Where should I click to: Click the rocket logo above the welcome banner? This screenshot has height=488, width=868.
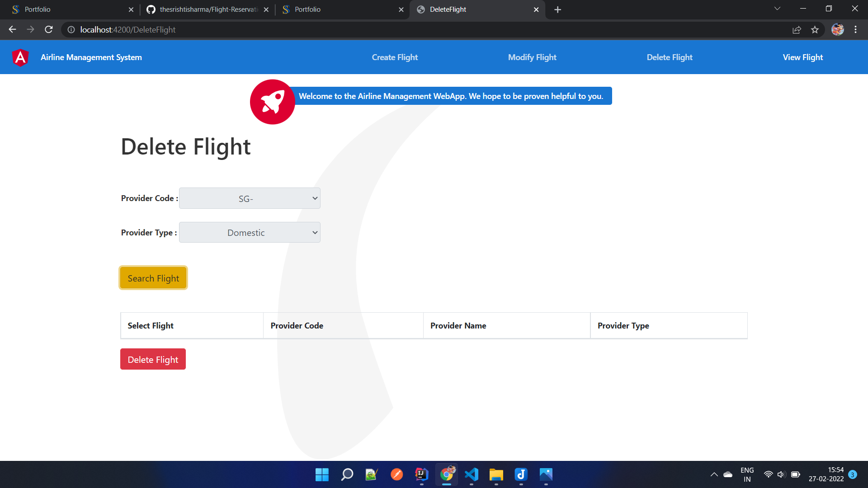272,102
